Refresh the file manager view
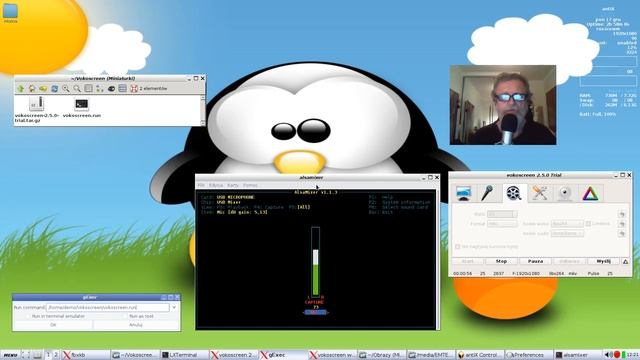Image resolution: width=640 pixels, height=360 pixels. (54, 89)
